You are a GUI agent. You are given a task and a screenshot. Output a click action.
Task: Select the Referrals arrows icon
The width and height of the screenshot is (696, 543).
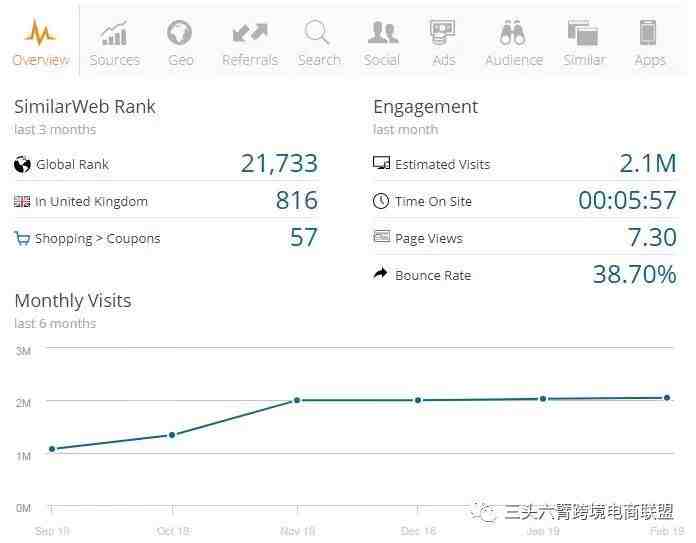250,33
